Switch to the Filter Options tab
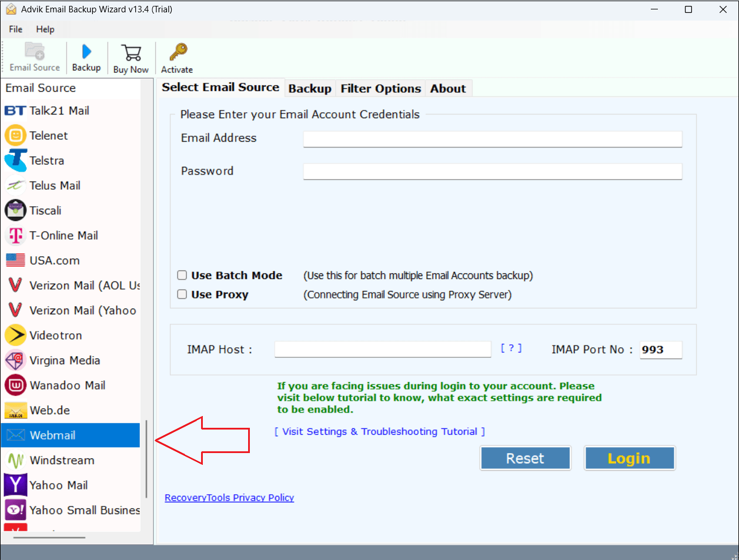The height and width of the screenshot is (560, 739). pyautogui.click(x=381, y=88)
